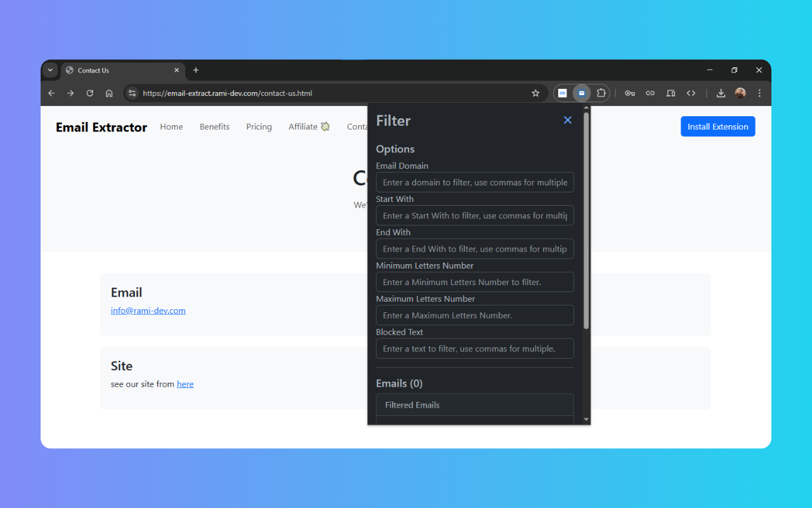
Task: Click the Site card heading
Action: point(121,366)
